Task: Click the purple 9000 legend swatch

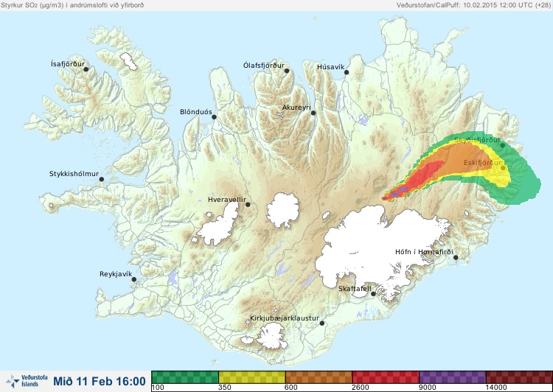Action: coord(453,377)
